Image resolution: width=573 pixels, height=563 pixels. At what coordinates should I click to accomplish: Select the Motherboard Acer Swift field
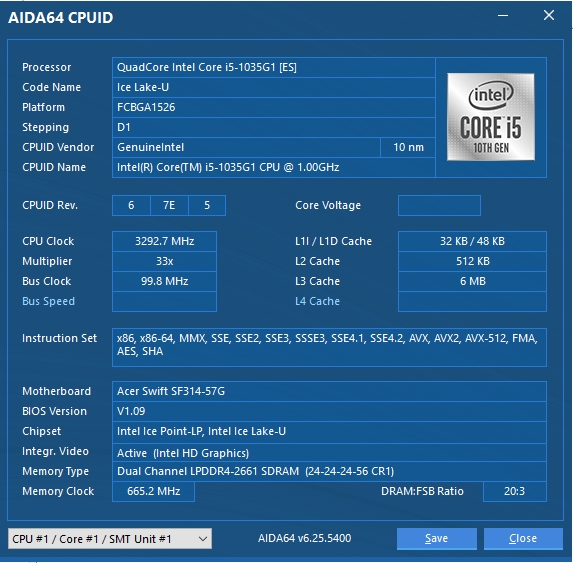click(x=329, y=391)
